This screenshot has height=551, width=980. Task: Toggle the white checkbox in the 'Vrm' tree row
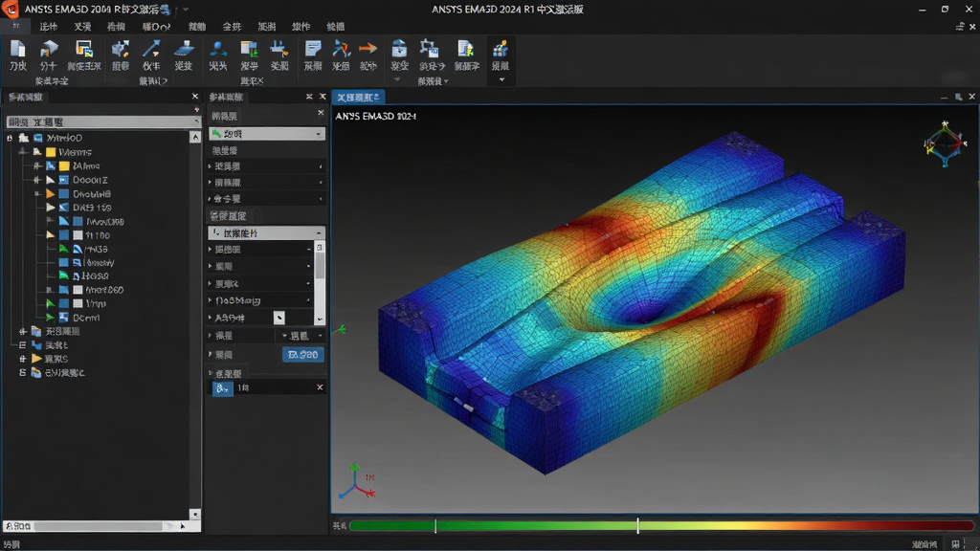tap(78, 303)
